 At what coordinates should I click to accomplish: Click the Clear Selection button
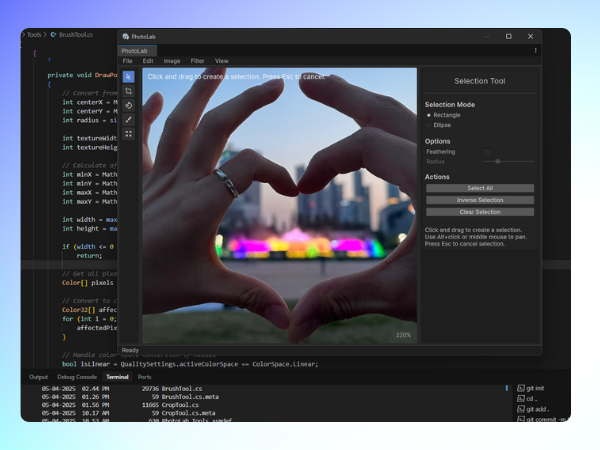click(x=480, y=212)
